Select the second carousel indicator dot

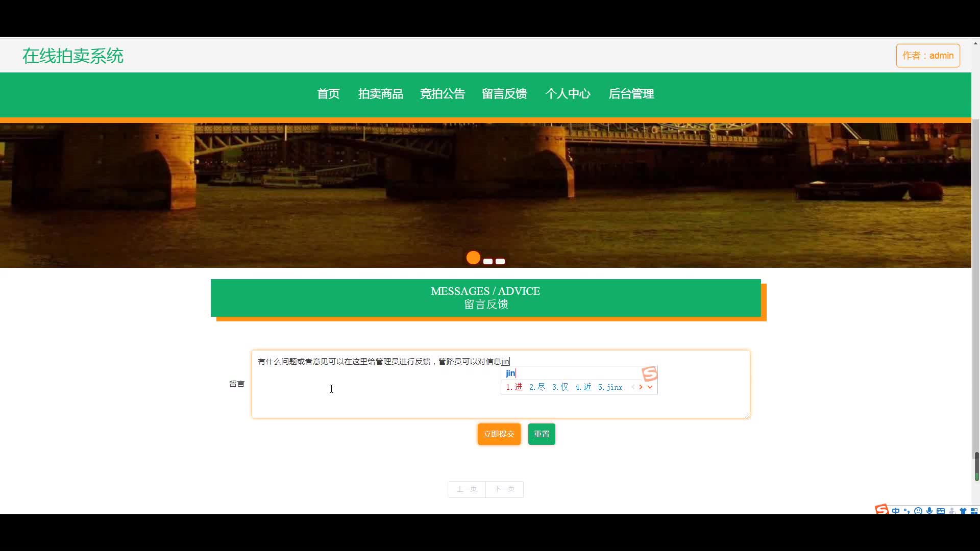coord(488,261)
